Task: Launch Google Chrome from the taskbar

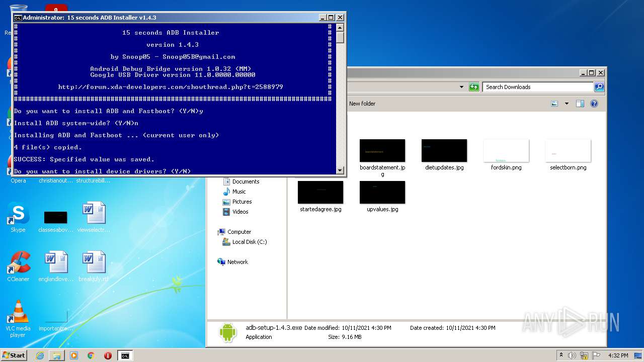Action: click(x=91, y=355)
